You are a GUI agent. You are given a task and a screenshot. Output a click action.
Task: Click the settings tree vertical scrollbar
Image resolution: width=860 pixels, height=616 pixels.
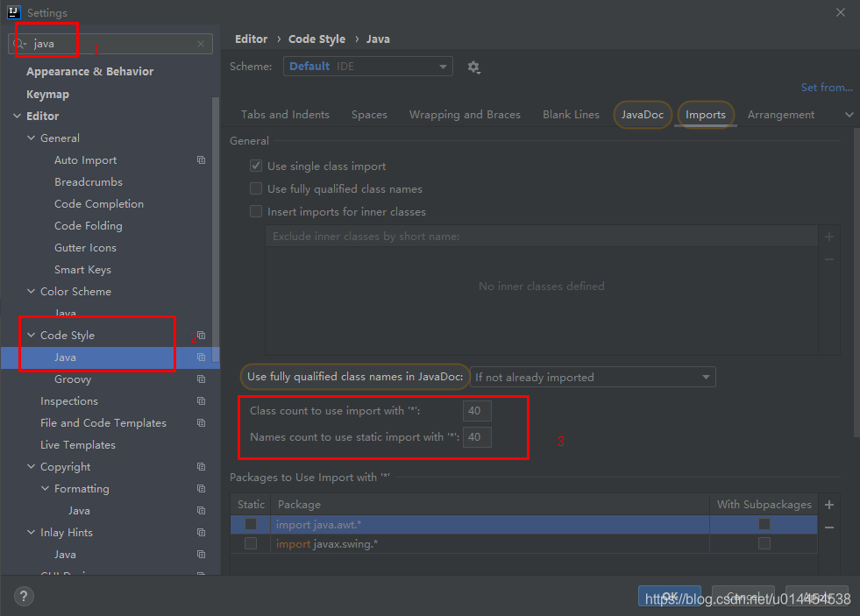point(216,230)
